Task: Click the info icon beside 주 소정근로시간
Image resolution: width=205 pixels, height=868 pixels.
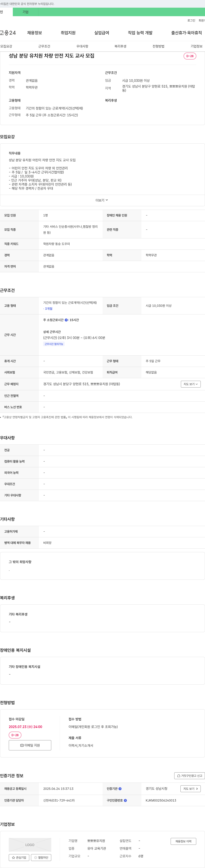Action: (66, 320)
